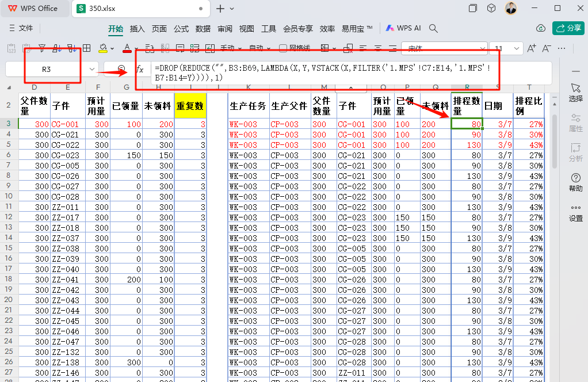588x382 pixels.
Task: Open the 文件 file menu
Action: pyautogui.click(x=21, y=28)
